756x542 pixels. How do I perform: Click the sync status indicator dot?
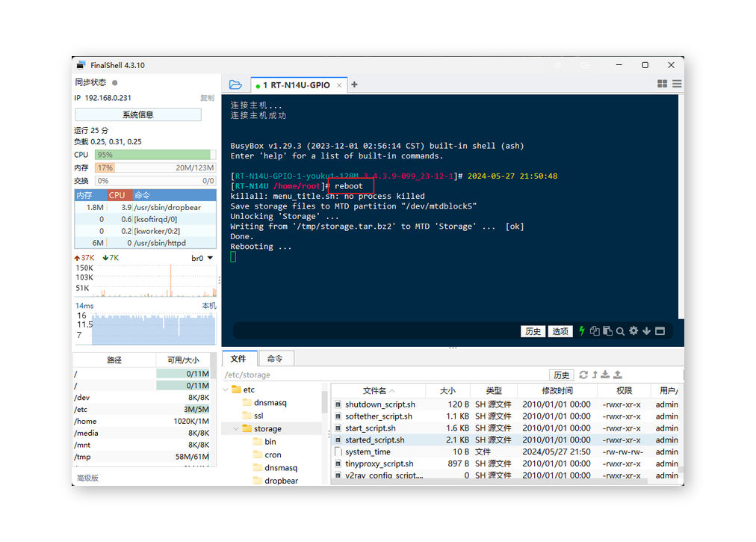tap(115, 82)
